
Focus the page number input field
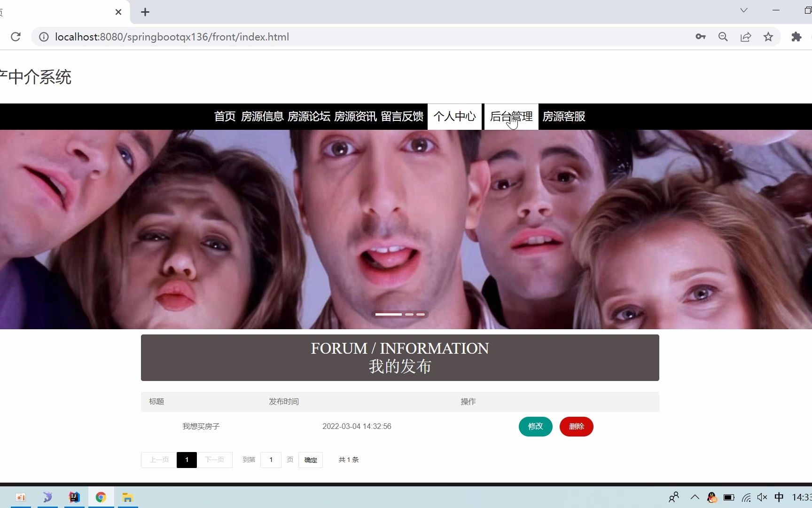pyautogui.click(x=271, y=460)
